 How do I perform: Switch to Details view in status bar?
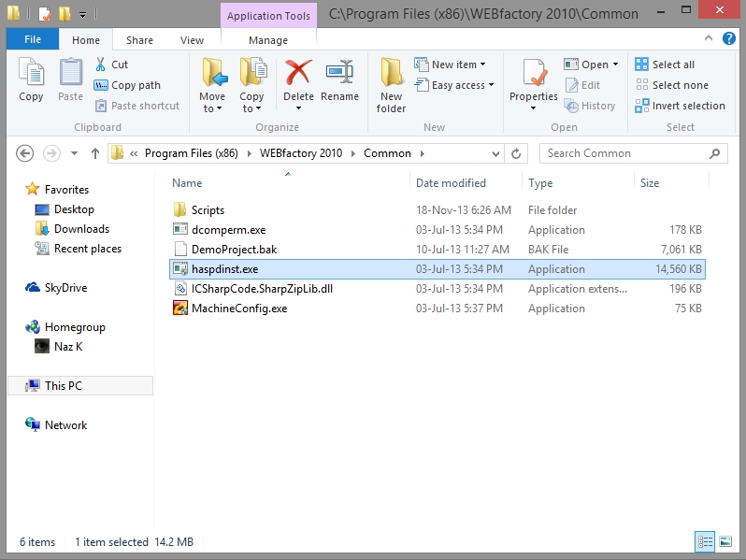pyautogui.click(x=705, y=541)
